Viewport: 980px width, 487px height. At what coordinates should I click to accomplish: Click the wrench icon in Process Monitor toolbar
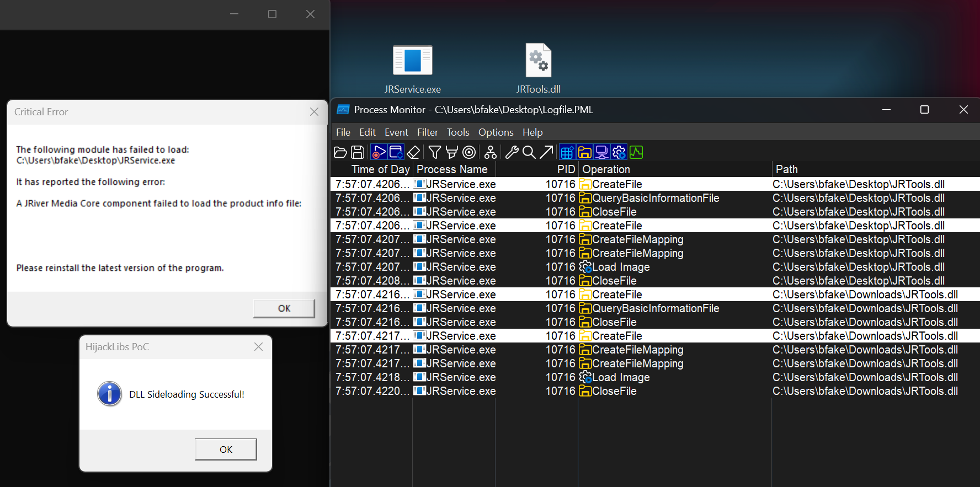click(x=512, y=152)
